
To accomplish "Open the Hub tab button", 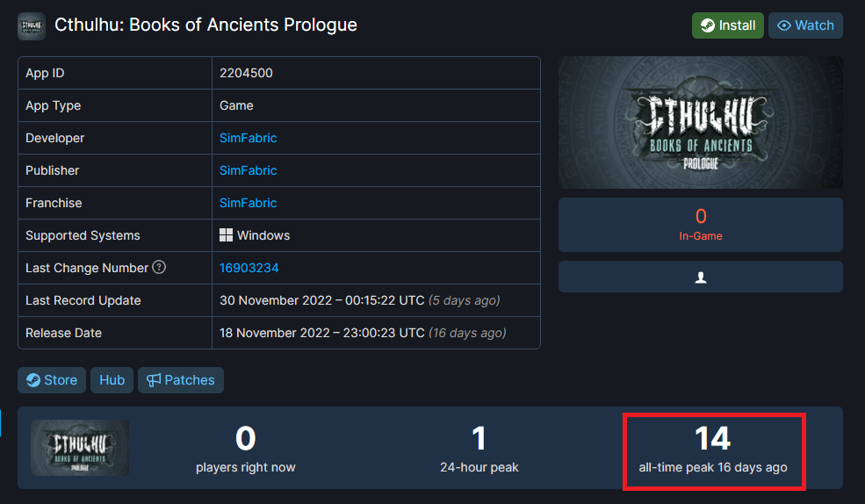I will 112,380.
